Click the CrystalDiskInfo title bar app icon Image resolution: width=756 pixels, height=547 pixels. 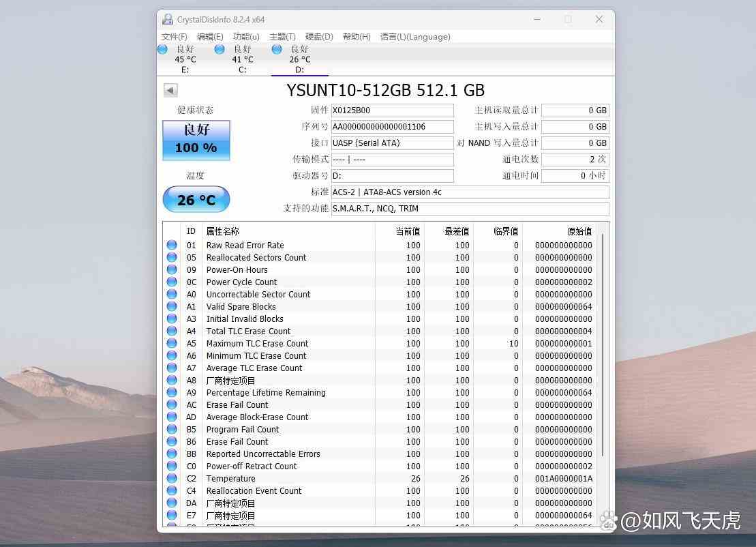coord(167,19)
